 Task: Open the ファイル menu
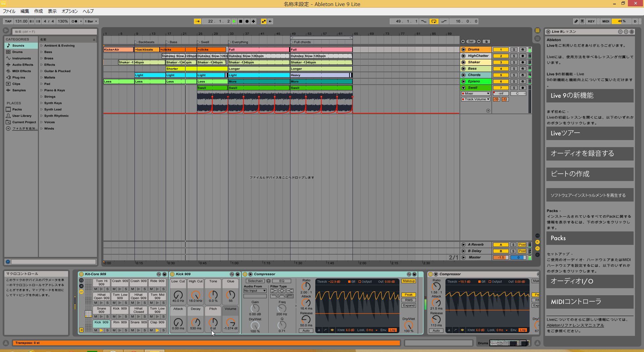(x=9, y=11)
